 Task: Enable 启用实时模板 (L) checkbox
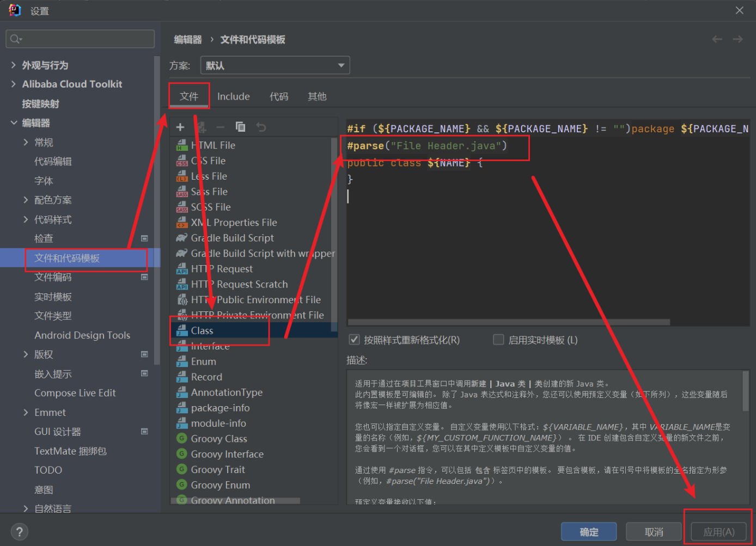point(498,340)
